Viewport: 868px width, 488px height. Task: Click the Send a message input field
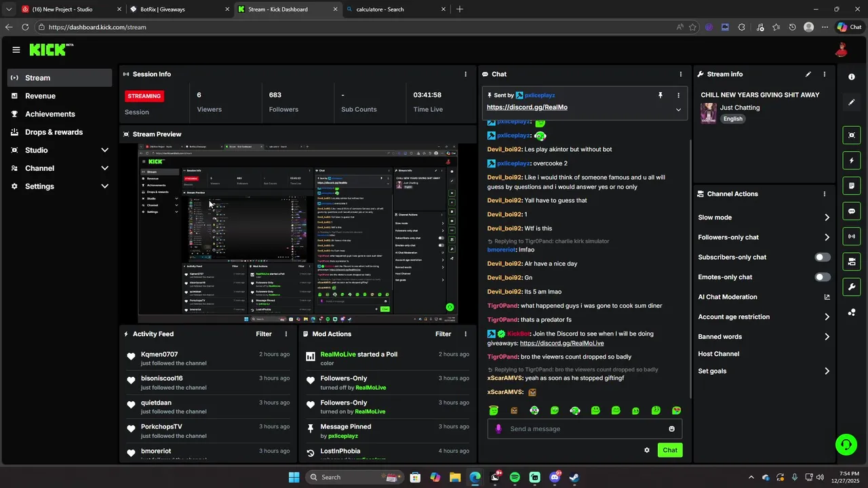tap(585, 428)
